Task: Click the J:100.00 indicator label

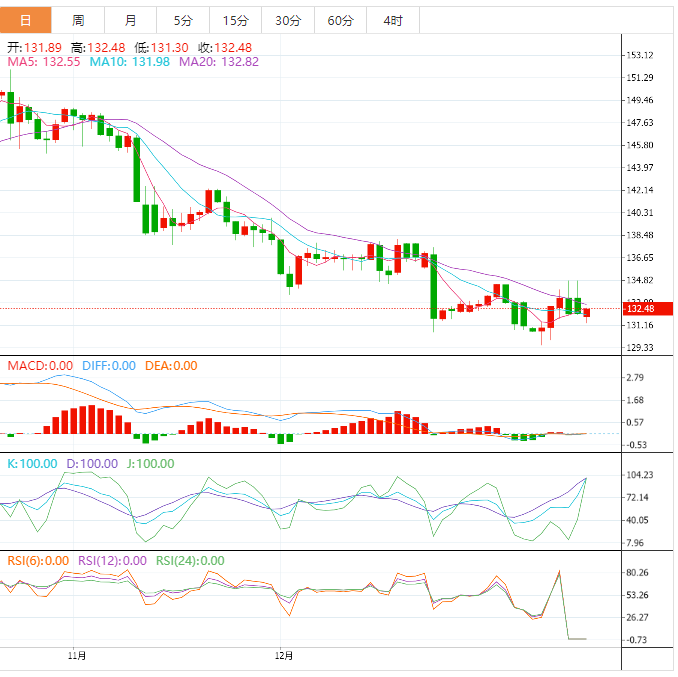Action: tap(150, 463)
